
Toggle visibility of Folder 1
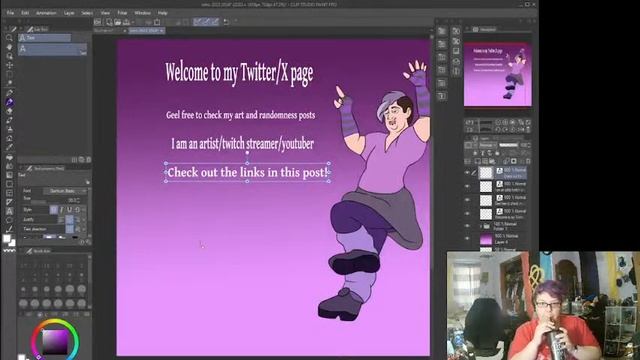467,226
